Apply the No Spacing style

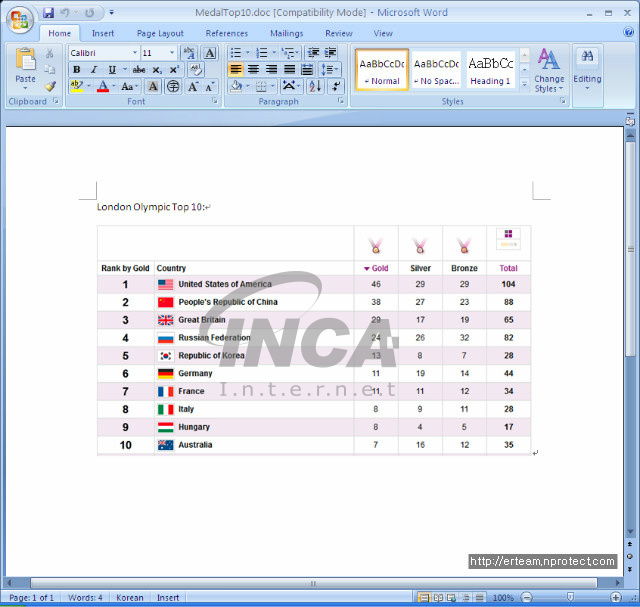(x=436, y=70)
